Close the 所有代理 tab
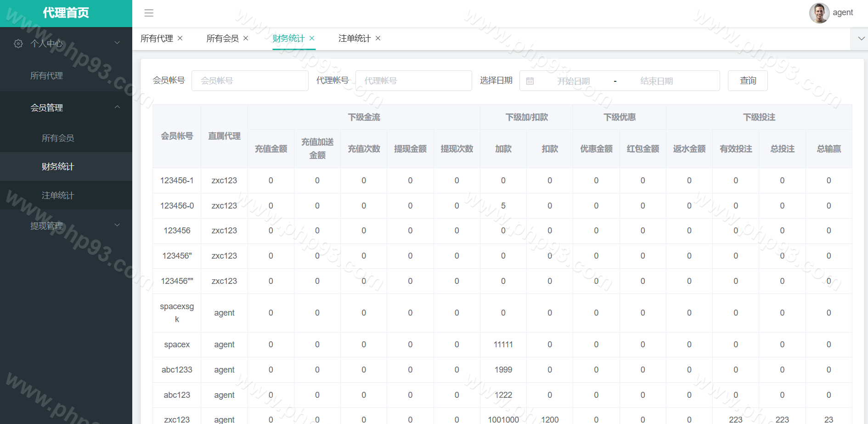The width and height of the screenshot is (868, 424). [180, 38]
